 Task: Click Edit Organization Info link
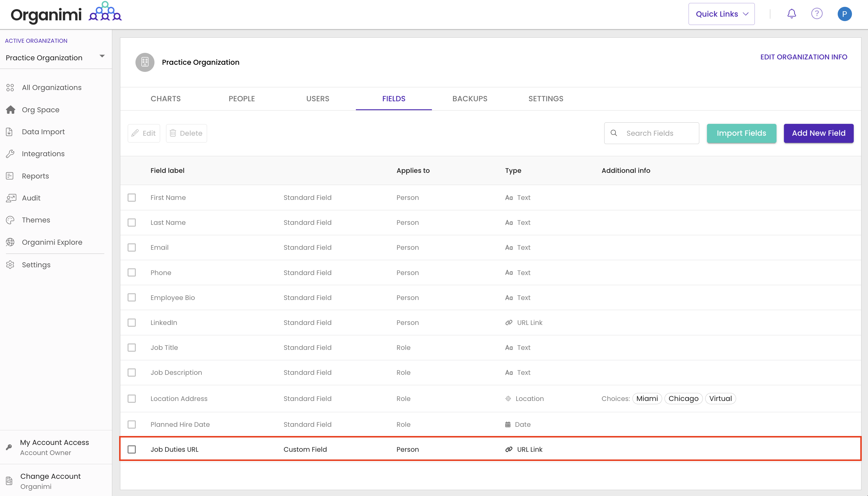[x=803, y=57]
